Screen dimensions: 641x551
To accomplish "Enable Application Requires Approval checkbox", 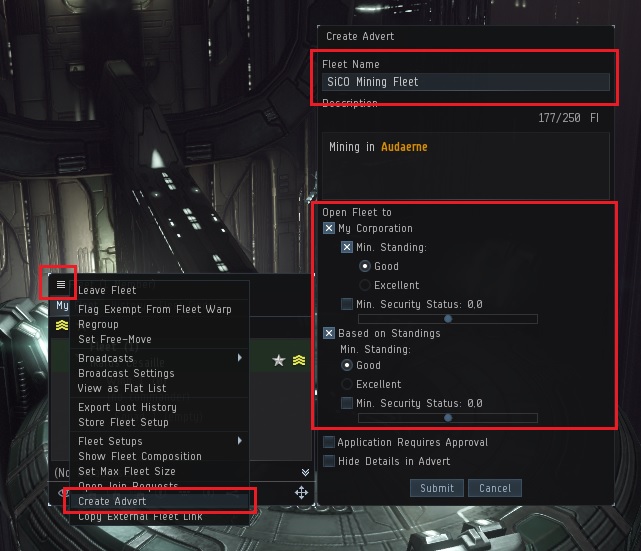I will (329, 442).
